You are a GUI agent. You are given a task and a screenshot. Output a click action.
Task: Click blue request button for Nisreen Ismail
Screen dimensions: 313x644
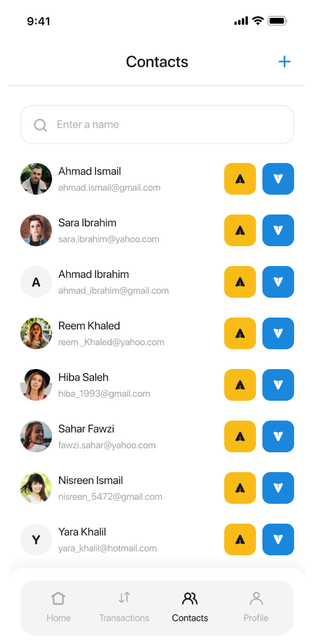[278, 488]
